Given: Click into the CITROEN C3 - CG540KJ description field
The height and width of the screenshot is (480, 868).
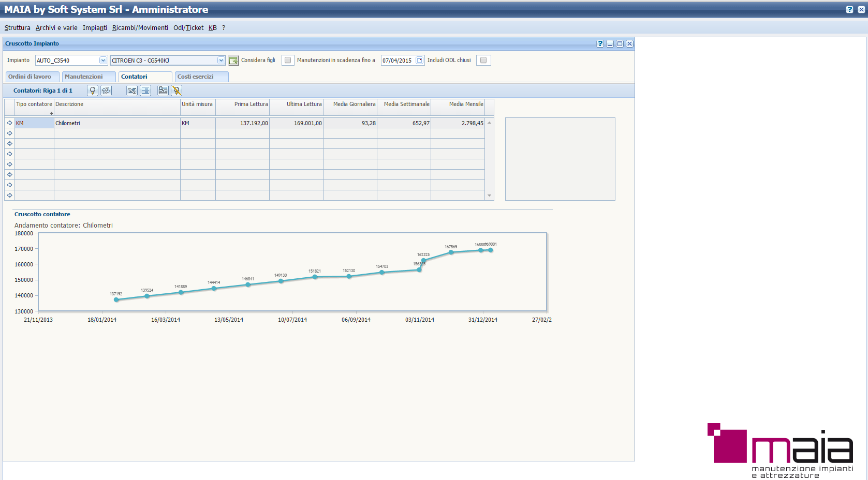Looking at the screenshot, I should [164, 61].
